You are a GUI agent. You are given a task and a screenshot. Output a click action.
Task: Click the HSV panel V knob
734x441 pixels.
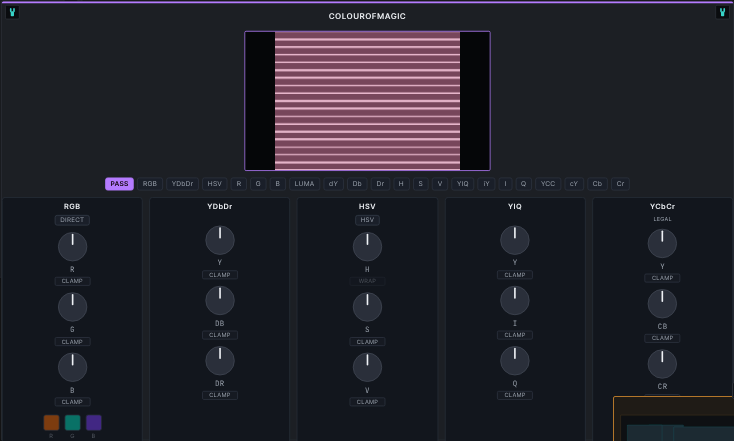pyautogui.click(x=367, y=367)
